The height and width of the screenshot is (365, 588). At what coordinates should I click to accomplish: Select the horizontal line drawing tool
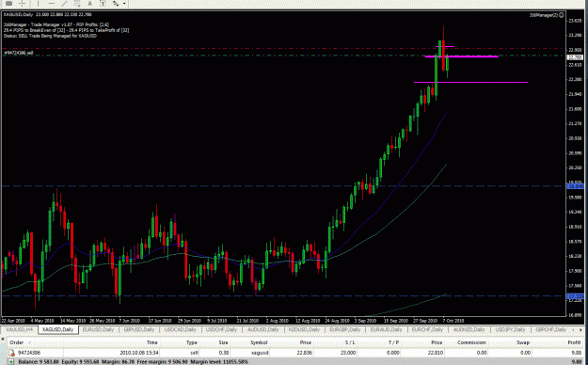point(52,4)
